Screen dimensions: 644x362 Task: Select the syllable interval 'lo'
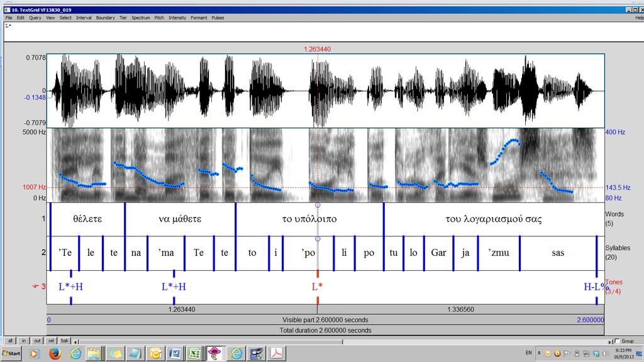414,253
